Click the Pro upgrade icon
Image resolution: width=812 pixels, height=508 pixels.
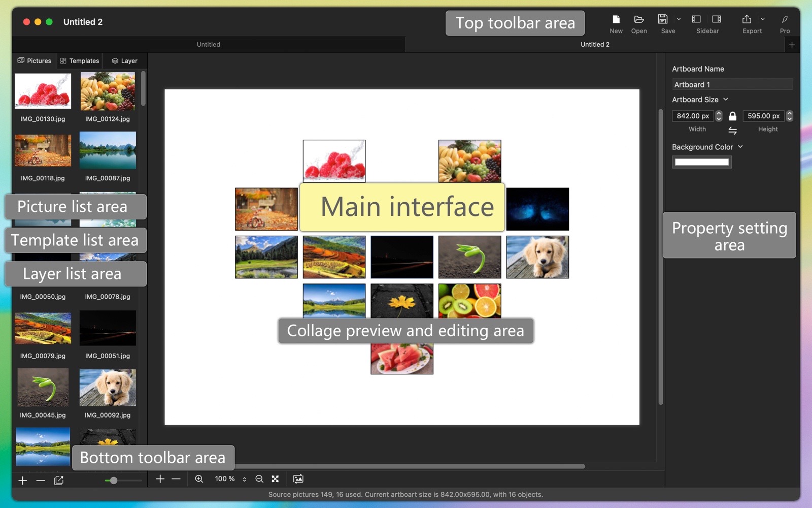[785, 20]
